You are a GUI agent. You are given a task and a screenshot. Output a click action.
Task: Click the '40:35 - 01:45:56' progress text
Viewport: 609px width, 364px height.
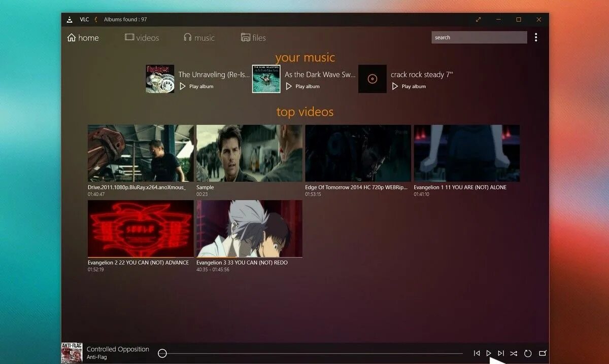coord(213,270)
